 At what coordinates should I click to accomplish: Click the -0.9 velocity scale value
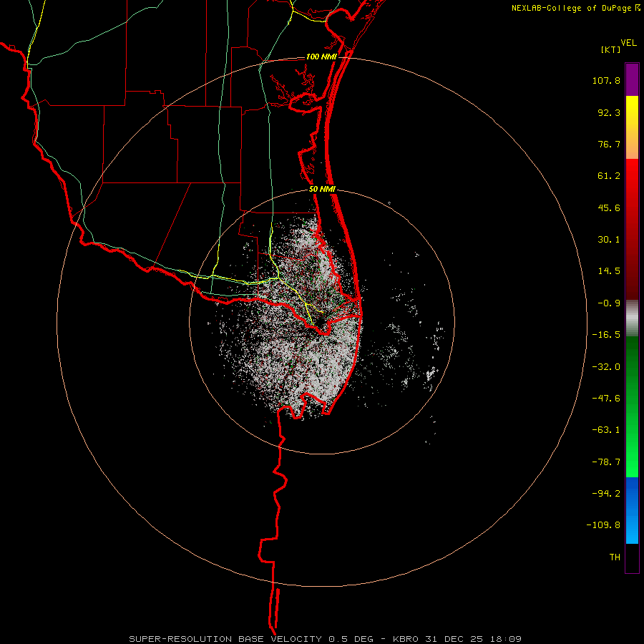click(x=609, y=303)
